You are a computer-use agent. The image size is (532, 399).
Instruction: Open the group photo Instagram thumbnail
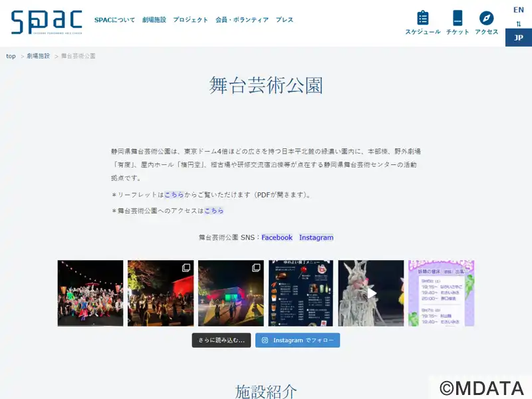(x=90, y=293)
